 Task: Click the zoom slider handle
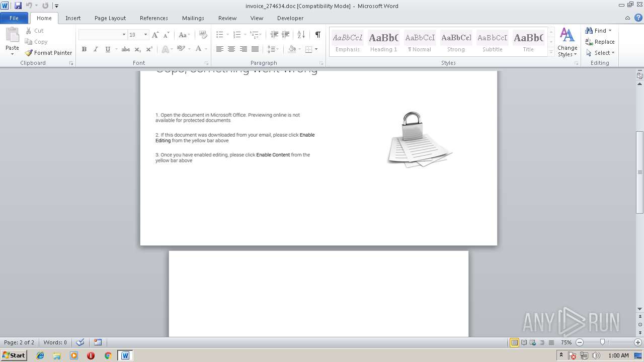tap(602, 342)
